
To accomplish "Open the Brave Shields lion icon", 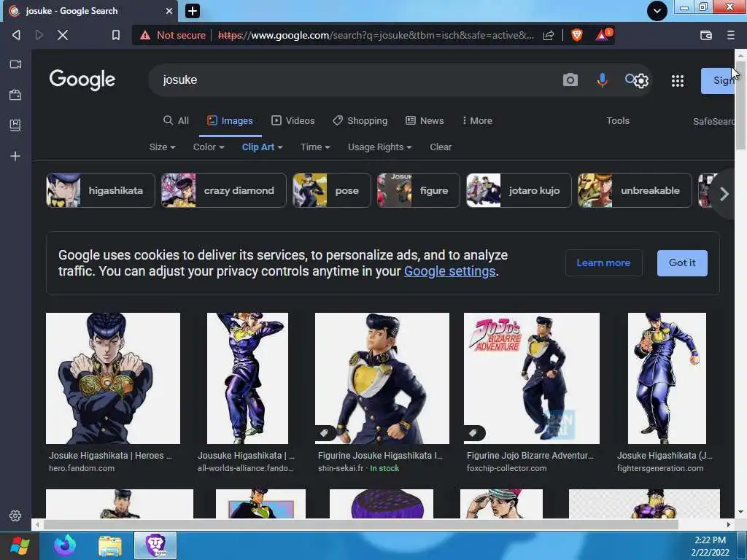I will (577, 35).
